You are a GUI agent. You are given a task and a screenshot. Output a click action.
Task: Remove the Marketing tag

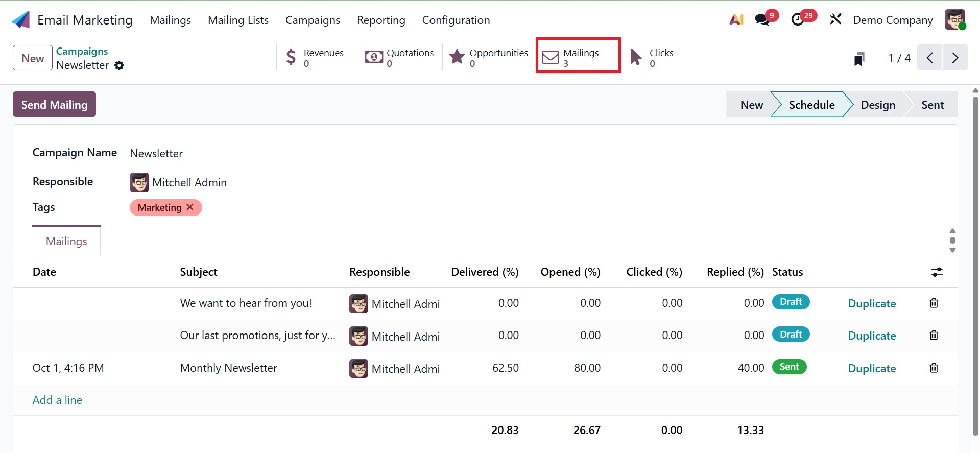190,207
